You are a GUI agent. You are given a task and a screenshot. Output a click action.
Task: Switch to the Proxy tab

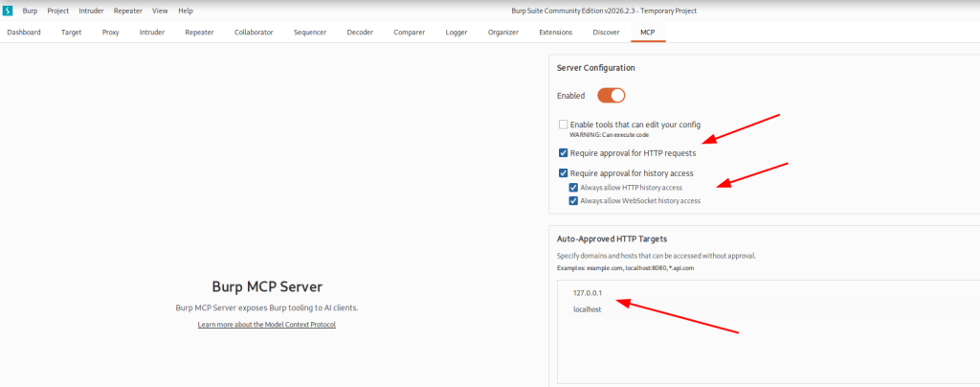[x=111, y=32]
